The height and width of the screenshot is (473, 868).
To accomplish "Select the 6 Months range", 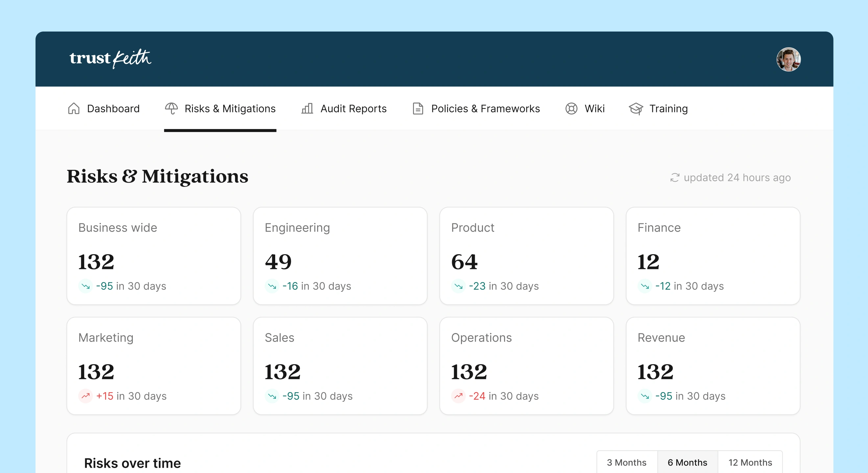I will (x=687, y=462).
